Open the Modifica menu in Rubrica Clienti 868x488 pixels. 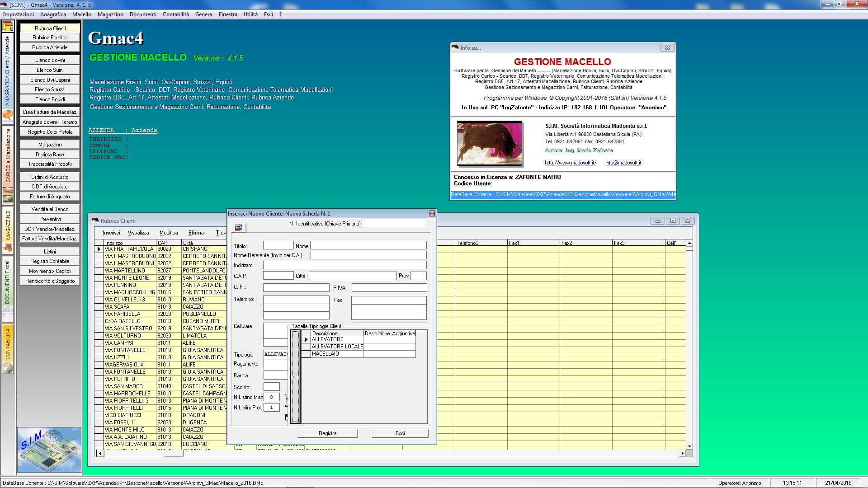point(169,233)
